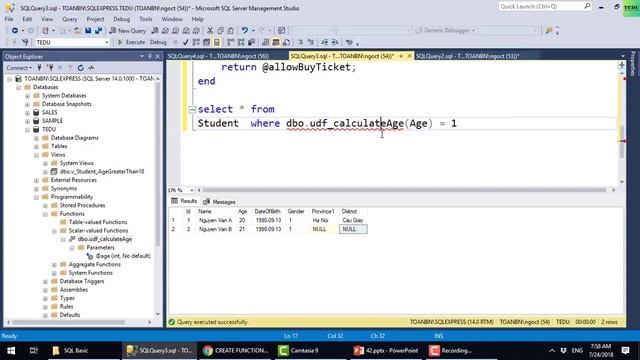Expand the Tables folder

(36, 147)
